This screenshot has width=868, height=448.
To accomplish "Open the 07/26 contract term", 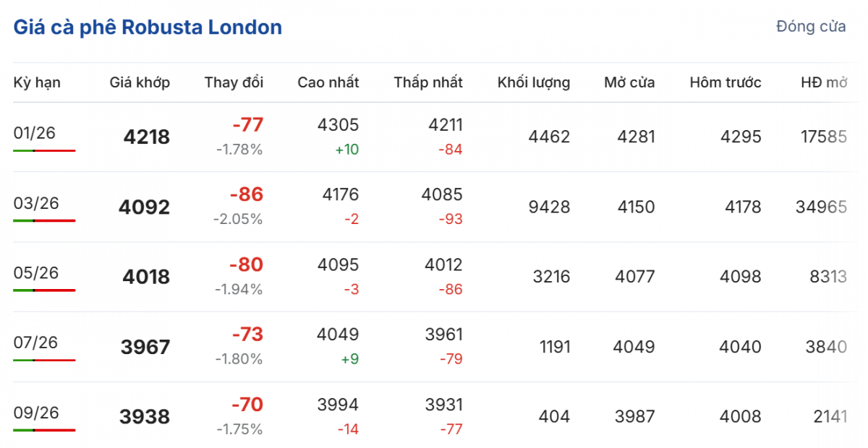I will coord(35,343).
